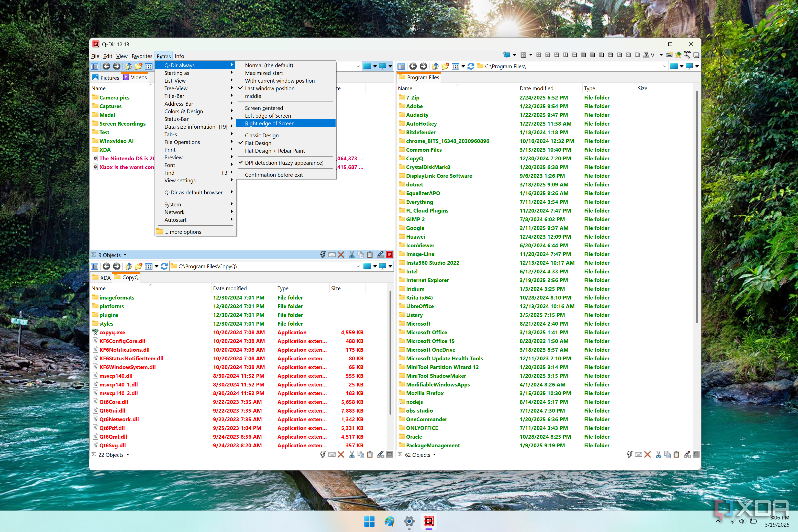Click the four-pane grid layout icon
The width and height of the screenshot is (798, 532).
[538, 55]
